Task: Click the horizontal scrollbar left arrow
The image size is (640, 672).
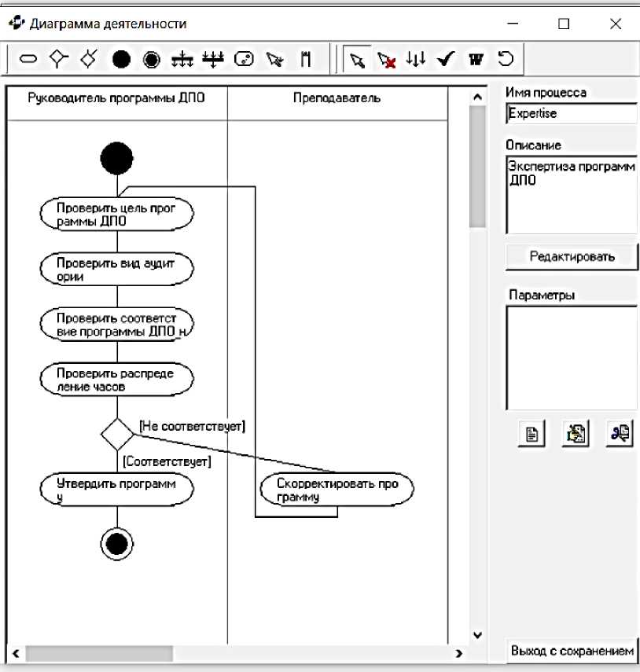Action: (x=16, y=654)
